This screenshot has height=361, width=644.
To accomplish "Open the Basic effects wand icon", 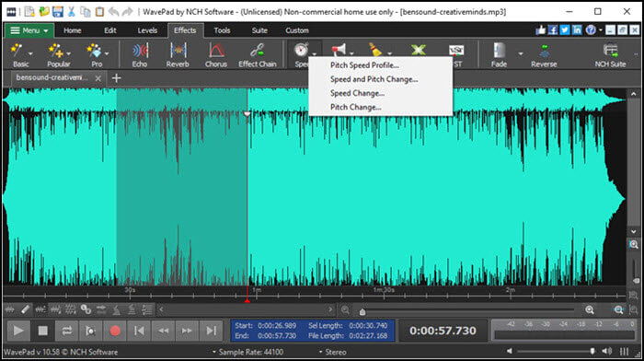I will point(17,50).
